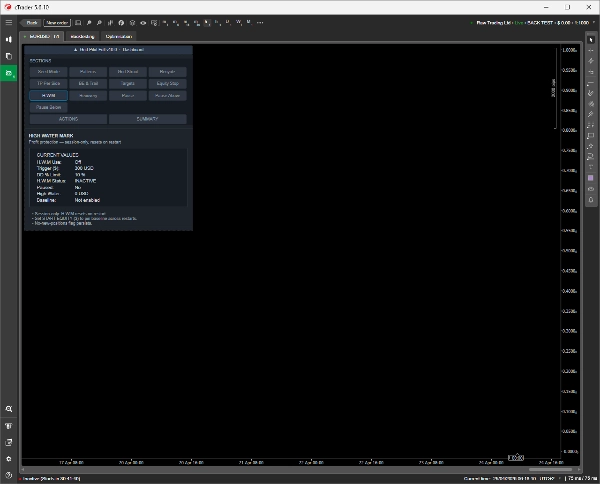Open the magnifier icon in lower left sidebar
Viewport: 600px width, 484px height.
click(8, 409)
